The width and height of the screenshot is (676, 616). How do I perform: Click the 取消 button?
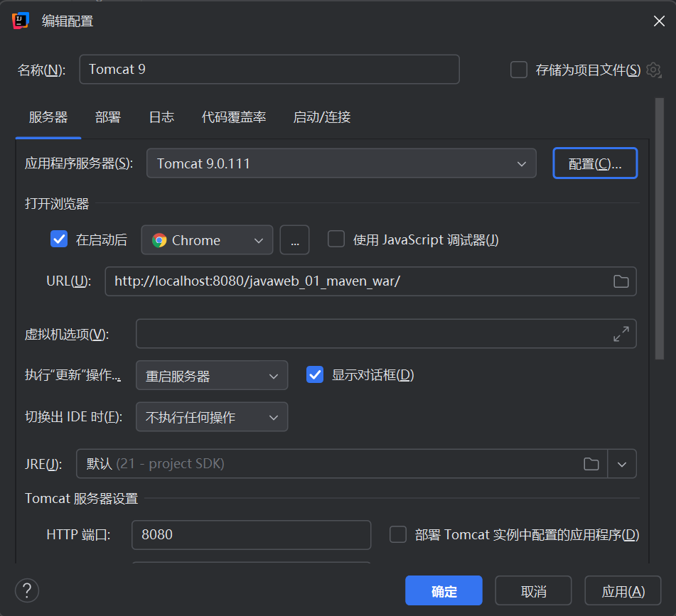point(533,590)
